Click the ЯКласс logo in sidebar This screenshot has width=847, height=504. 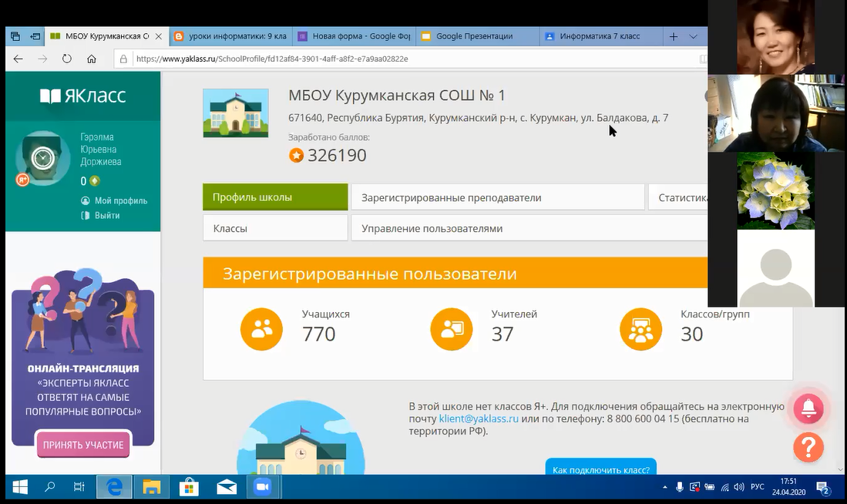[x=82, y=96]
